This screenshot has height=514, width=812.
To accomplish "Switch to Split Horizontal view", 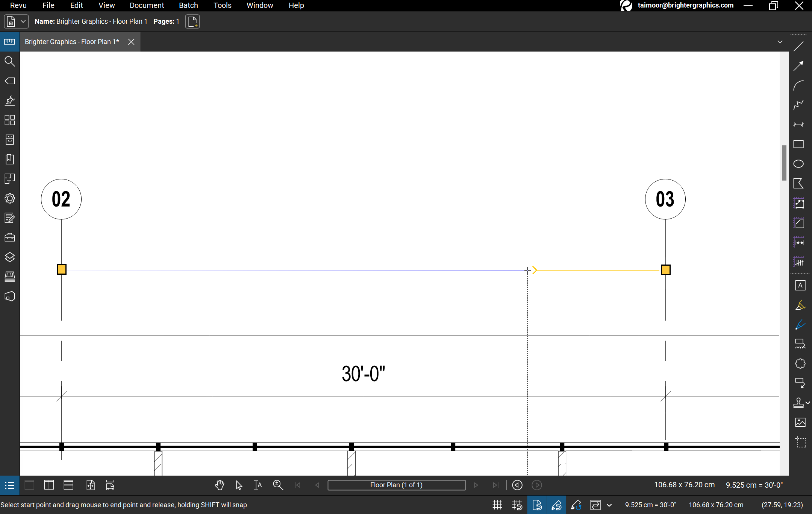I will point(68,485).
